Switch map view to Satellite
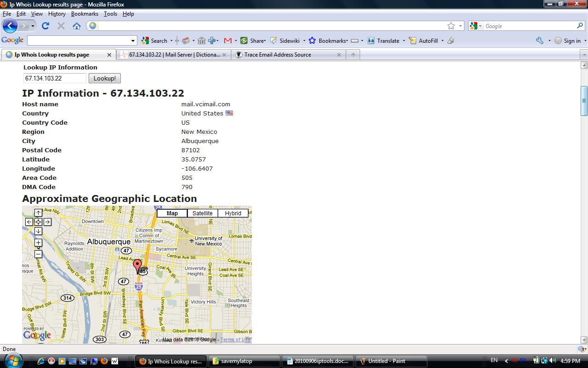This screenshot has height=368, width=588. pyautogui.click(x=203, y=213)
